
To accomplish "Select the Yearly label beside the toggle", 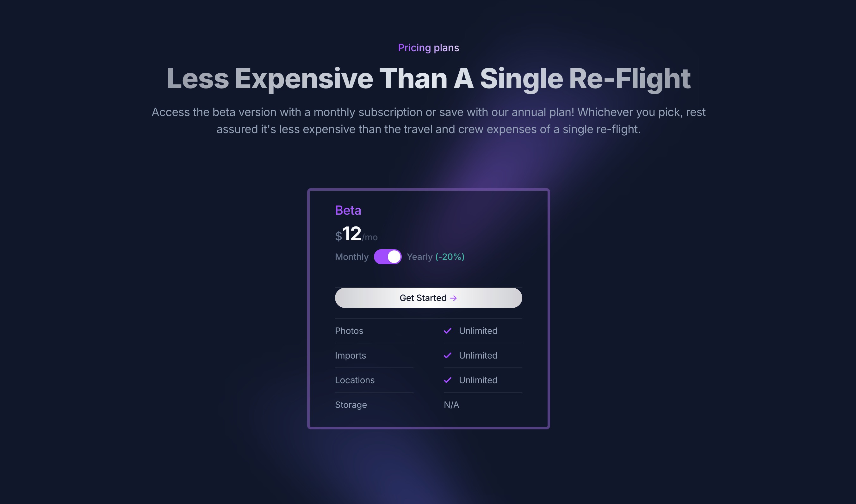I will (420, 257).
